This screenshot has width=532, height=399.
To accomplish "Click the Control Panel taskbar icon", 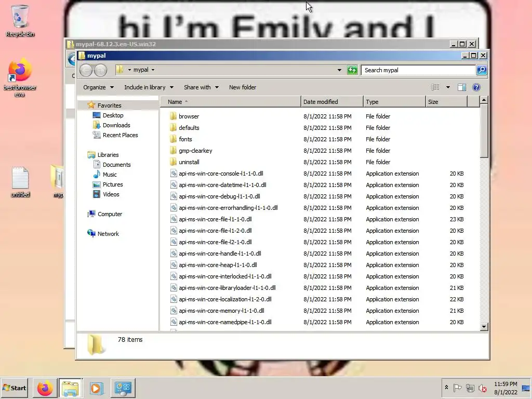I will [x=123, y=388].
